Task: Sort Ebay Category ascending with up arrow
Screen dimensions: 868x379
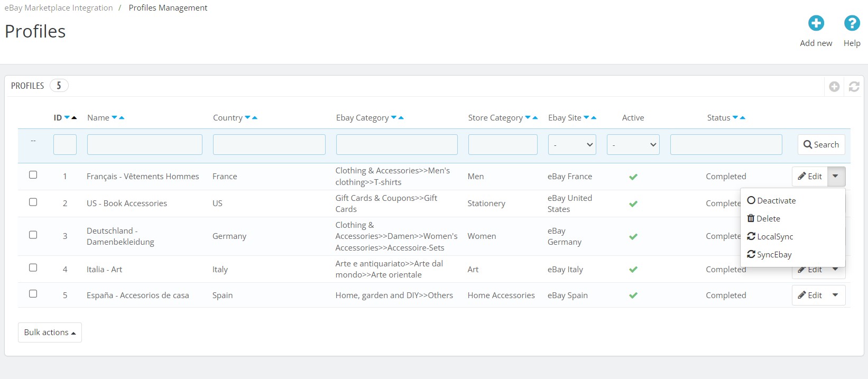Action: tap(401, 118)
